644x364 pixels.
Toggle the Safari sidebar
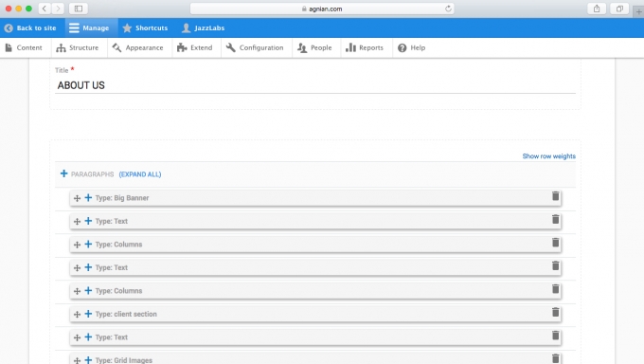[x=79, y=9]
